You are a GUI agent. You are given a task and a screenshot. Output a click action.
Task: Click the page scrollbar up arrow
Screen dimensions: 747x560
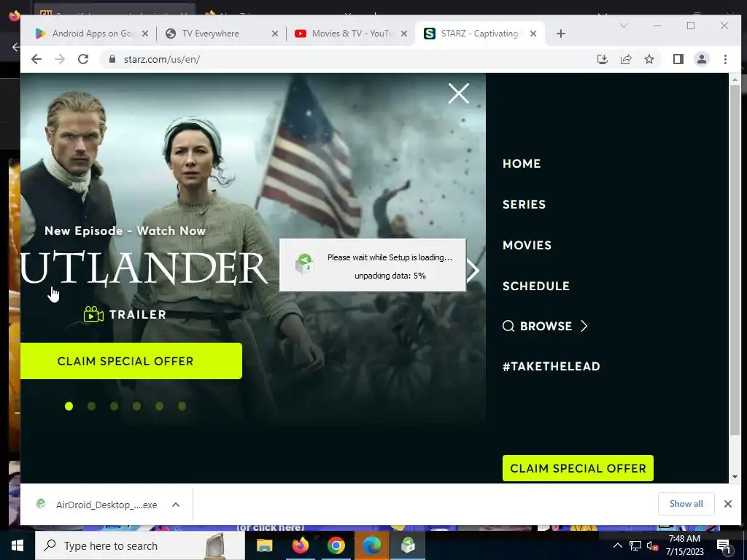[x=734, y=79]
